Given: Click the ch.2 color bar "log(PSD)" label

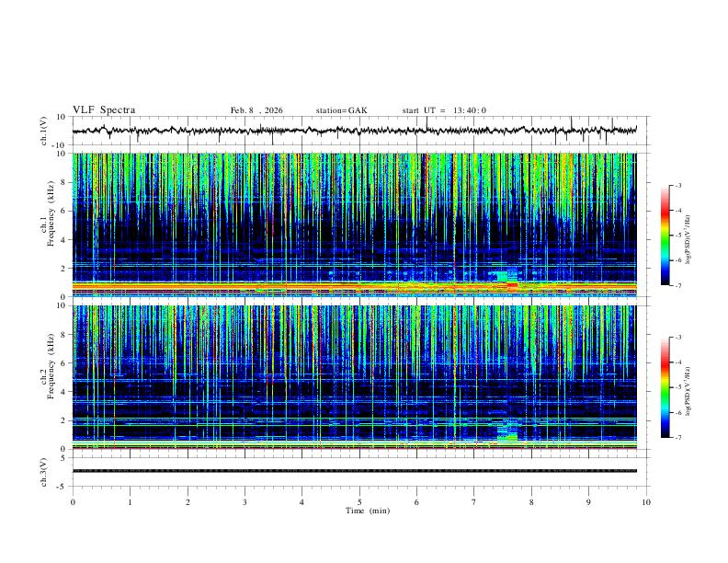Looking at the screenshot, I should (688, 392).
